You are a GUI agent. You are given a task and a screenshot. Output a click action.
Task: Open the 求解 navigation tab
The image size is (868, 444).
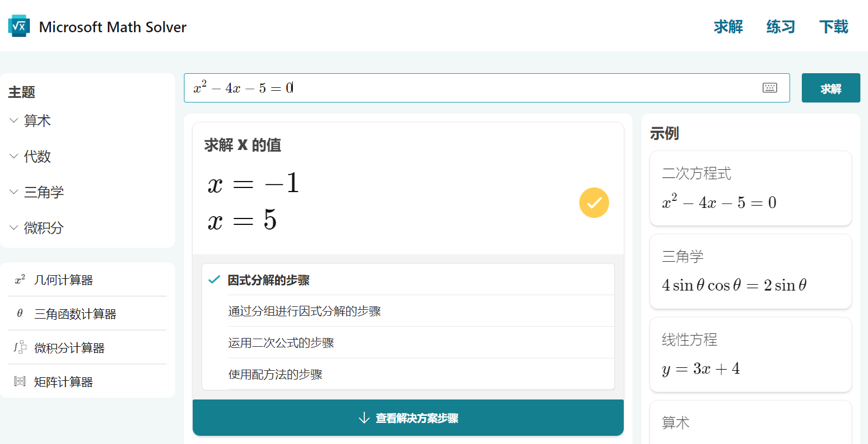point(728,27)
